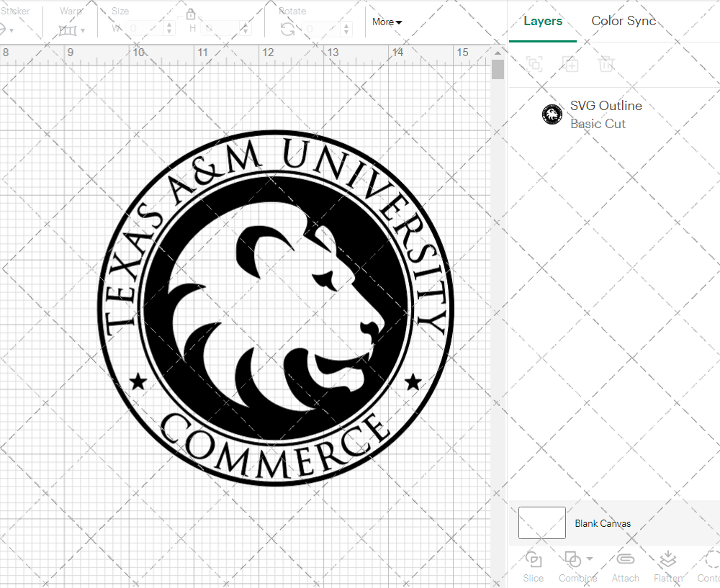The image size is (720, 588).
Task: Open the More dropdown
Action: click(387, 22)
